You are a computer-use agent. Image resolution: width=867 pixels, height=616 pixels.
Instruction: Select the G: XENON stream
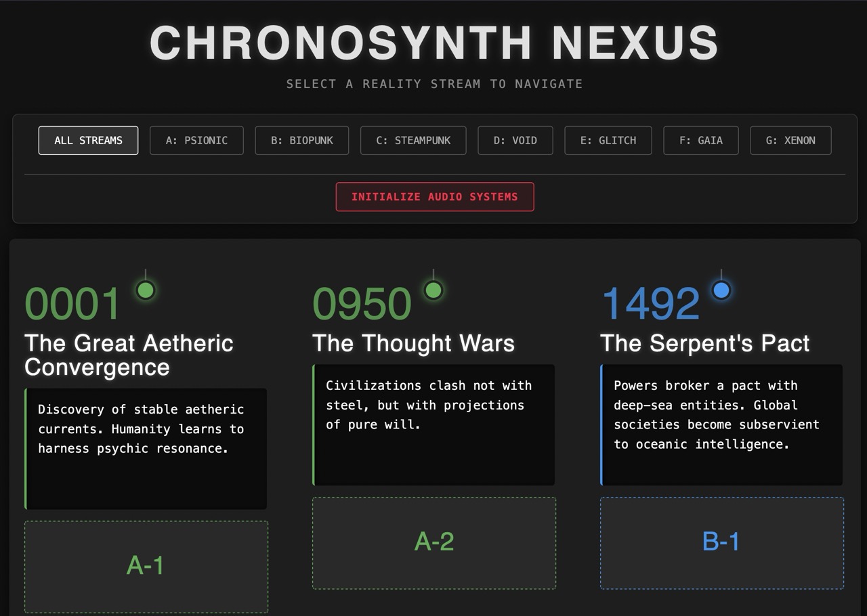(790, 140)
